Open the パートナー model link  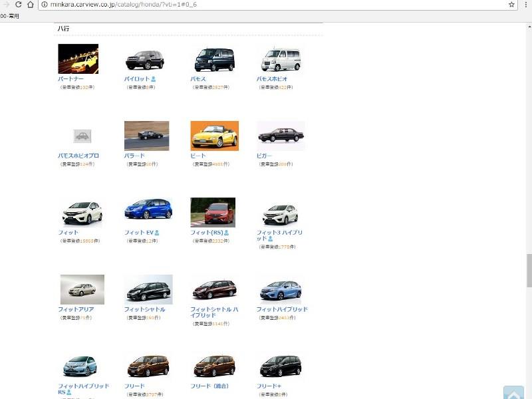[x=70, y=79]
